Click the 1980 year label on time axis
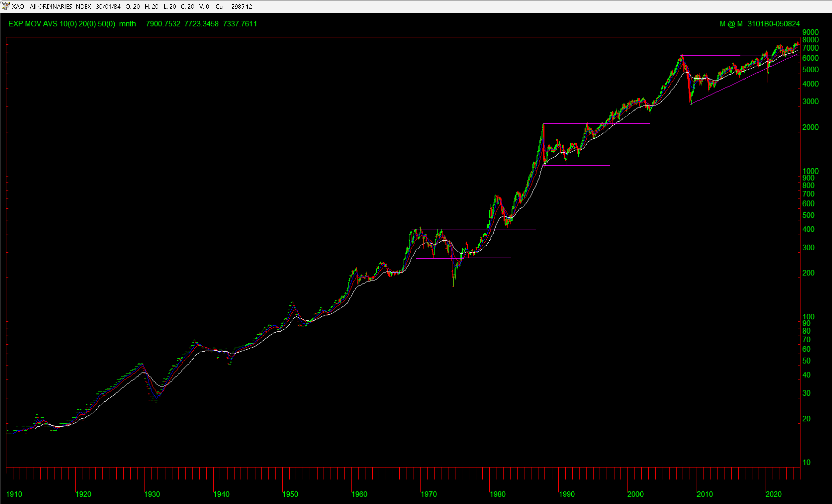Viewport: 832px width, 504px height. click(498, 494)
